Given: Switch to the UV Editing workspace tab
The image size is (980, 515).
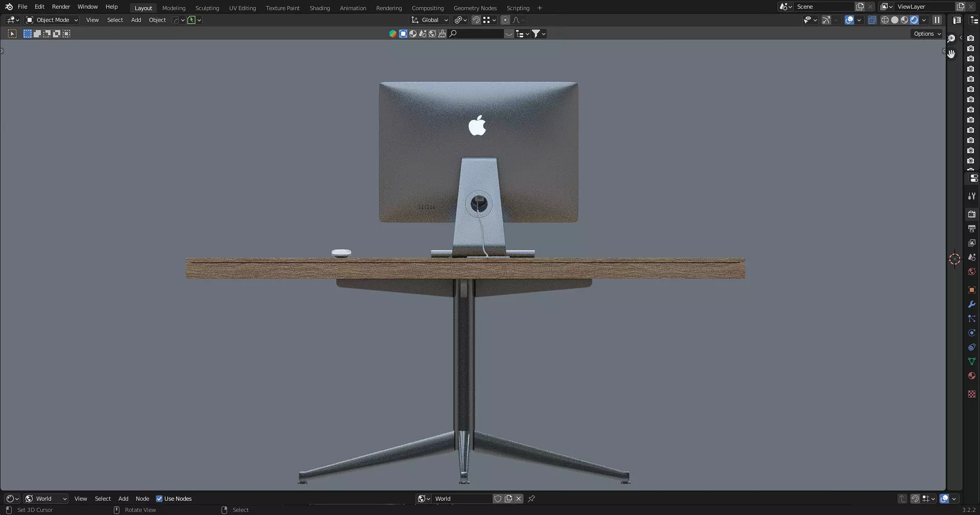Looking at the screenshot, I should [242, 8].
